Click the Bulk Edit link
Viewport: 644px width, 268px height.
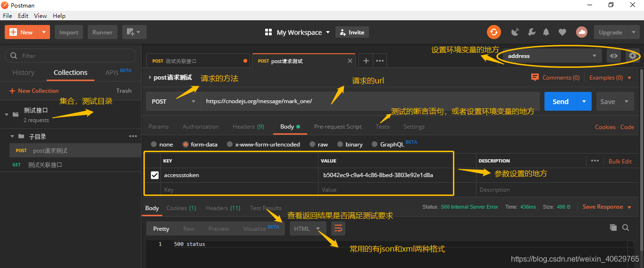620,161
